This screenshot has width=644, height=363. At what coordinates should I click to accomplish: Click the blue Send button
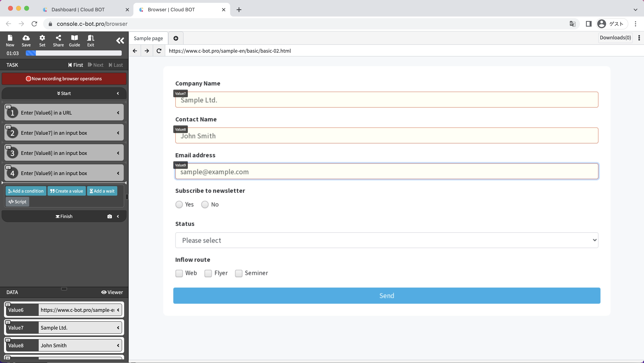click(x=386, y=295)
